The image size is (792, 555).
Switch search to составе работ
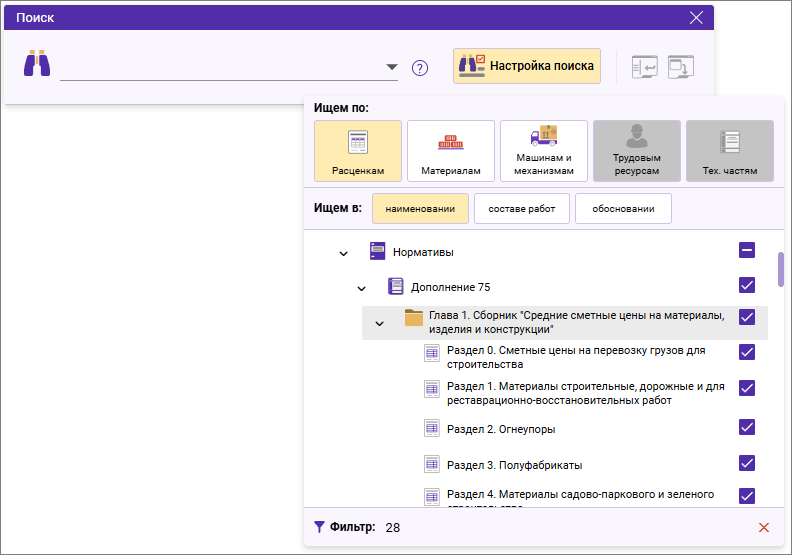coord(521,208)
